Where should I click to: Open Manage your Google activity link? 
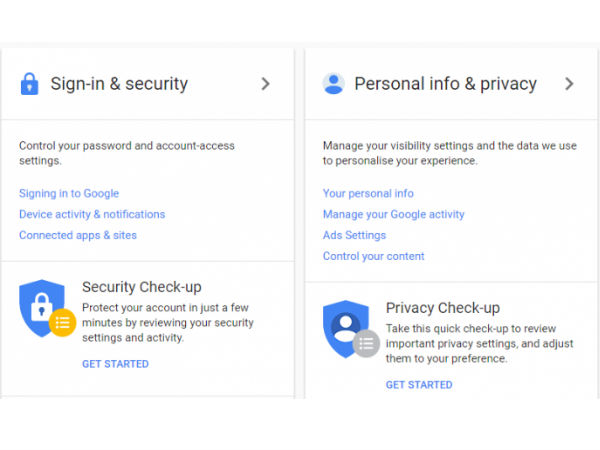(x=394, y=214)
